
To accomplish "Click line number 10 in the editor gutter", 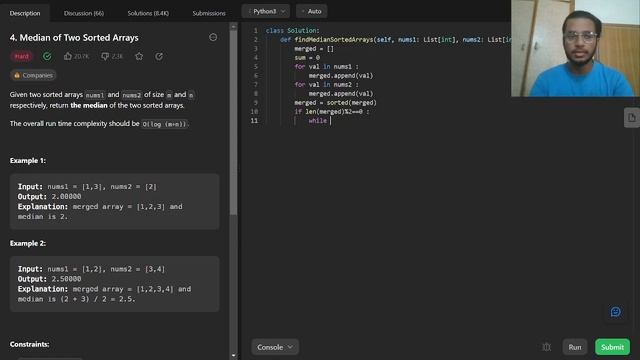I will click(x=254, y=111).
